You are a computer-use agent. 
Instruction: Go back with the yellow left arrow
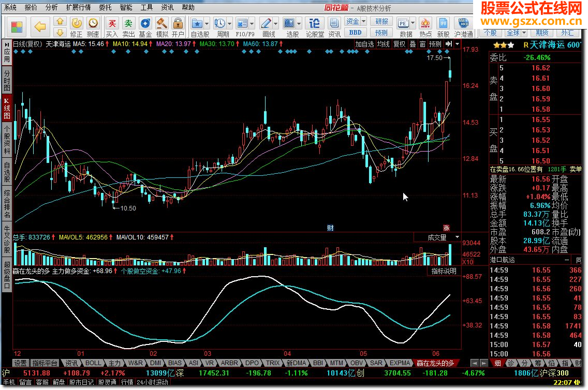point(40,27)
